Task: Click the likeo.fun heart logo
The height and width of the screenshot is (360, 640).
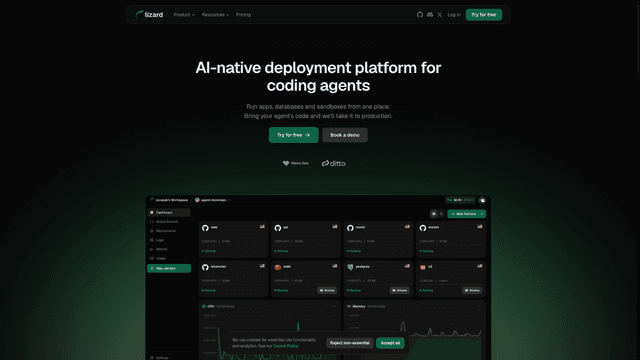Action: pyautogui.click(x=296, y=163)
